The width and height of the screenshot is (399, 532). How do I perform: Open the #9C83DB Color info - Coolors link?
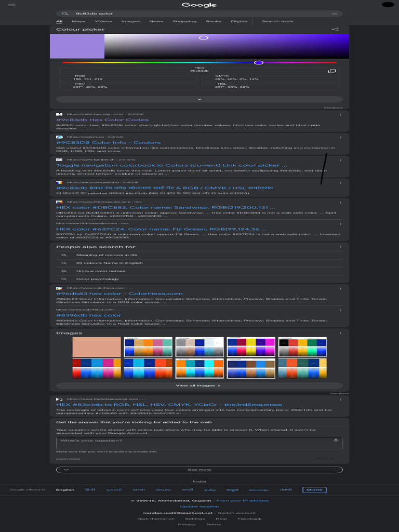click(x=109, y=142)
